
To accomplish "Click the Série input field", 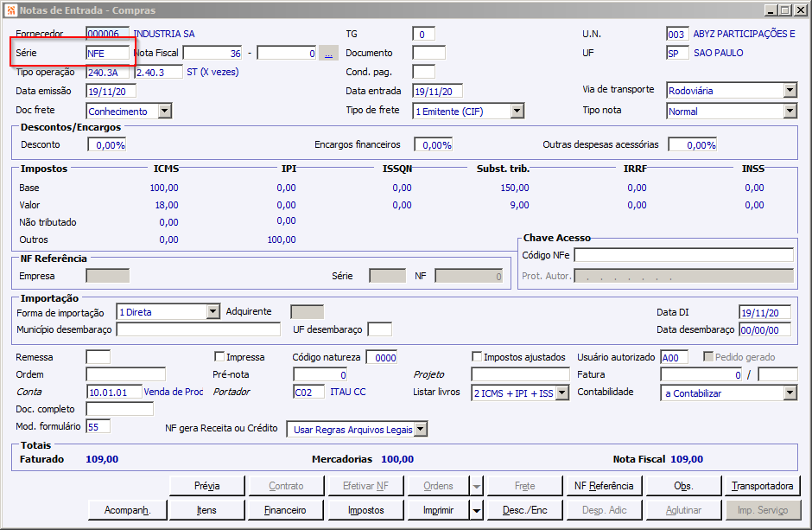I will 107,54.
